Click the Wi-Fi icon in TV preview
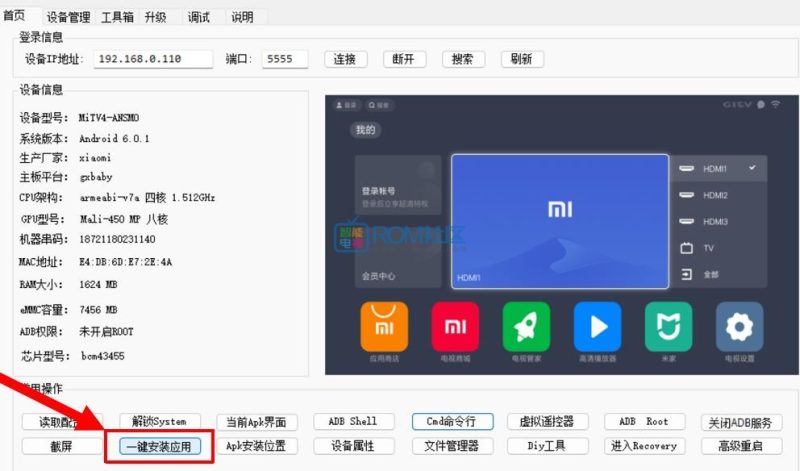The height and width of the screenshot is (471, 800). pyautogui.click(x=776, y=104)
